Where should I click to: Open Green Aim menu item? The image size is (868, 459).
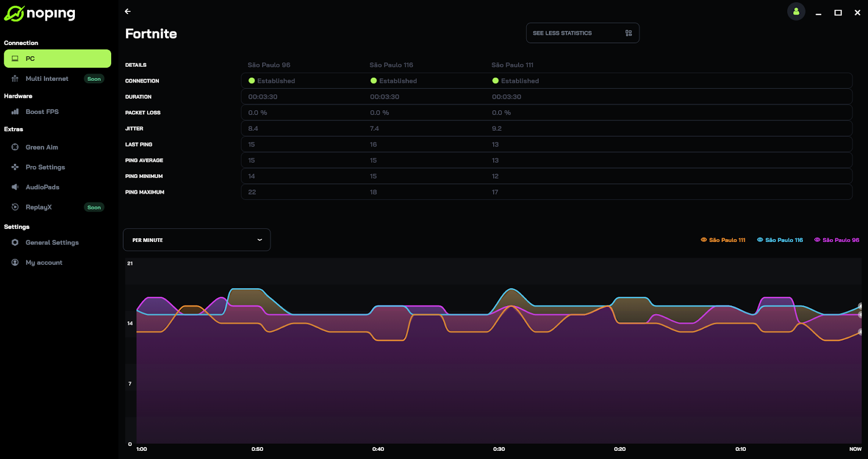[58, 147]
